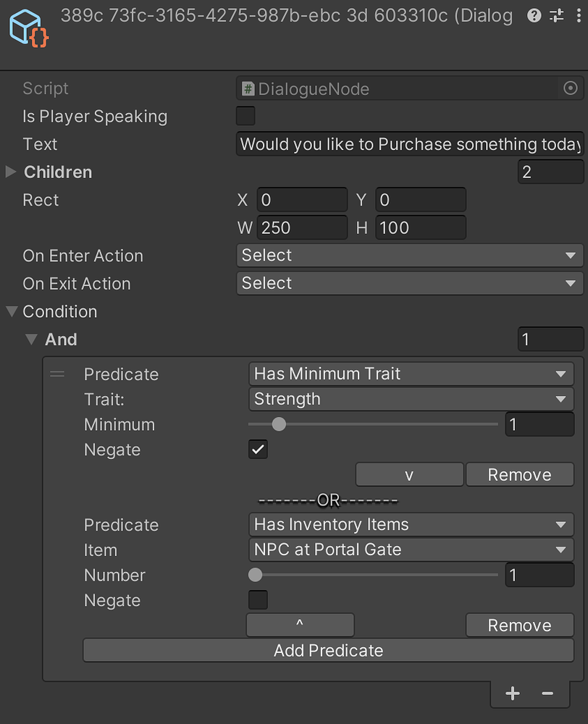Click the Number slider handle

(x=255, y=575)
